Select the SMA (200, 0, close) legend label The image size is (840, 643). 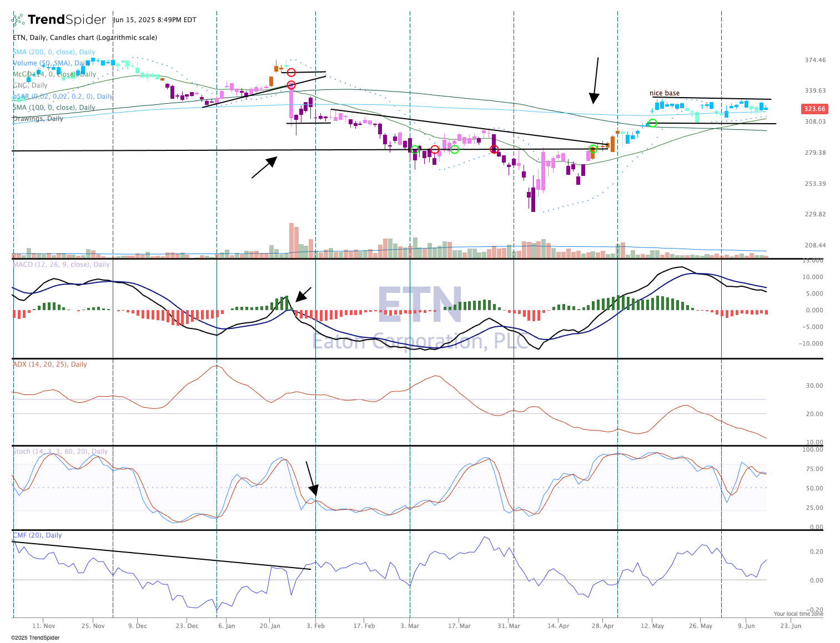pos(54,52)
